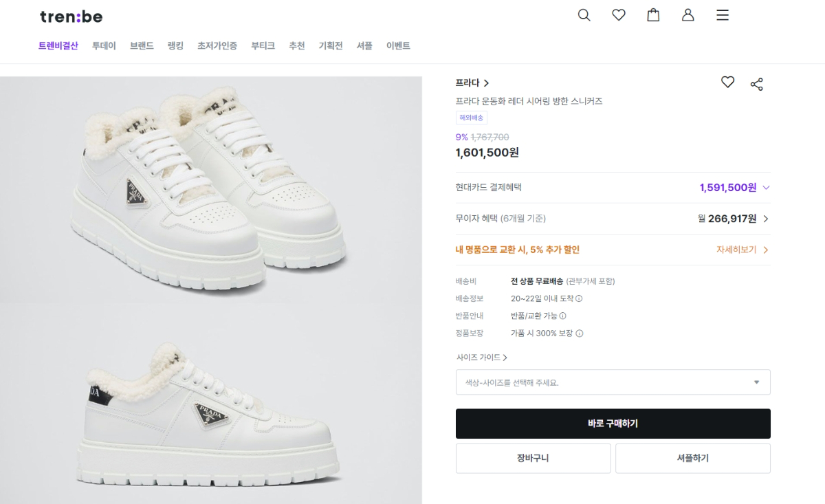This screenshot has height=504, width=825.
Task: Open the hamburger menu icon
Action: pos(722,15)
